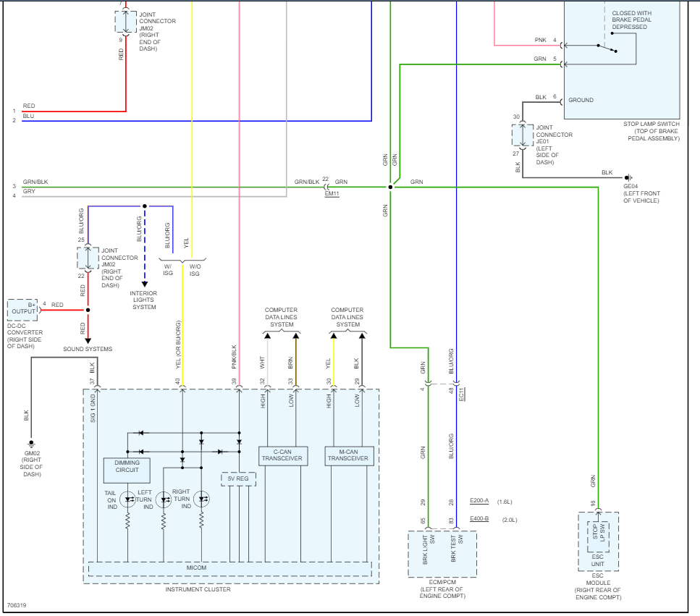The image size is (700, 616).
Task: Click the BRK LIGHT SW label
Action: [x=428, y=549]
